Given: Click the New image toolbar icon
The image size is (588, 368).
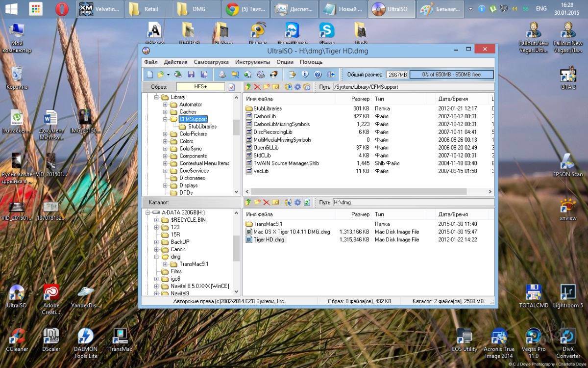Looking at the screenshot, I should (x=150, y=75).
